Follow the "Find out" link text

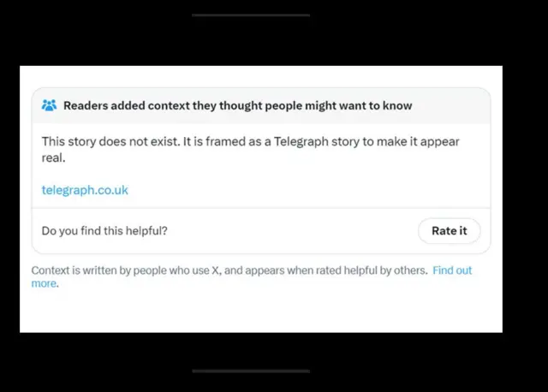(452, 270)
